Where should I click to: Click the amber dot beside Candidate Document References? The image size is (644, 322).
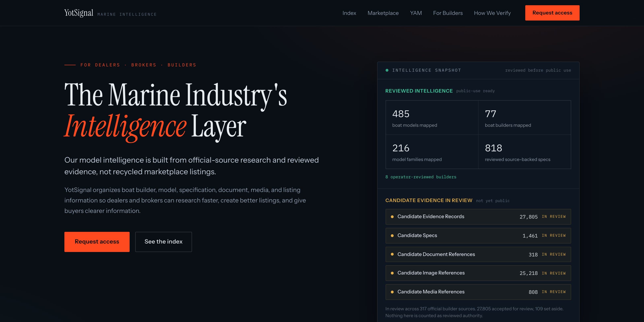coord(392,254)
